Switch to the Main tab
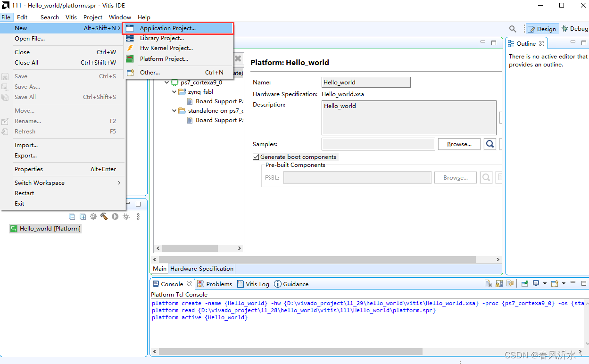This screenshot has height=364, width=589. pos(159,269)
